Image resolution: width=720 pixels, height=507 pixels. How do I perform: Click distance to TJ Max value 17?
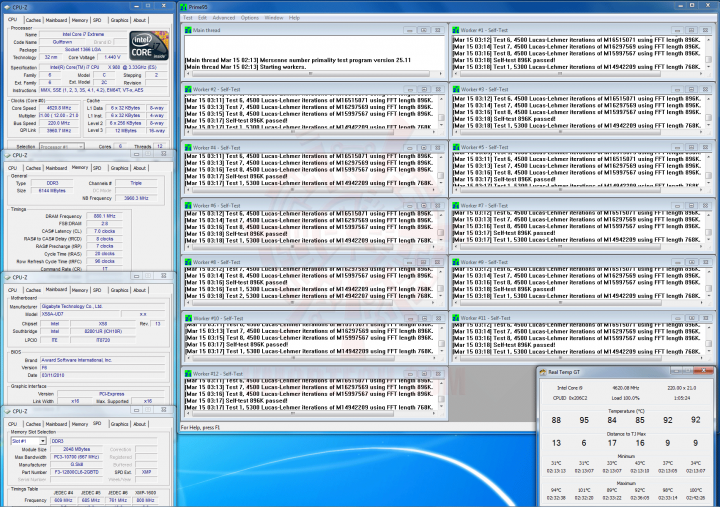pyautogui.click(x=612, y=443)
